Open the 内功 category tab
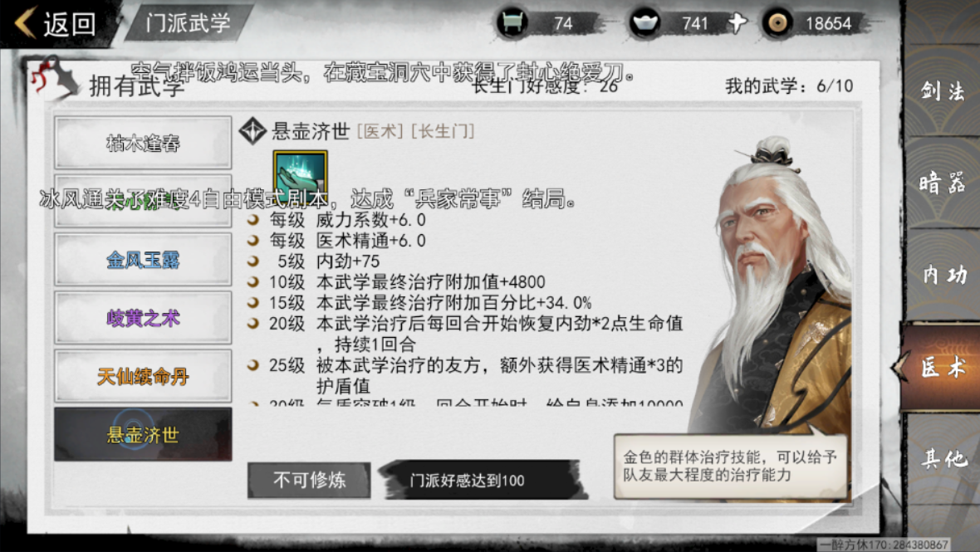This screenshot has width=980, height=552. click(943, 275)
